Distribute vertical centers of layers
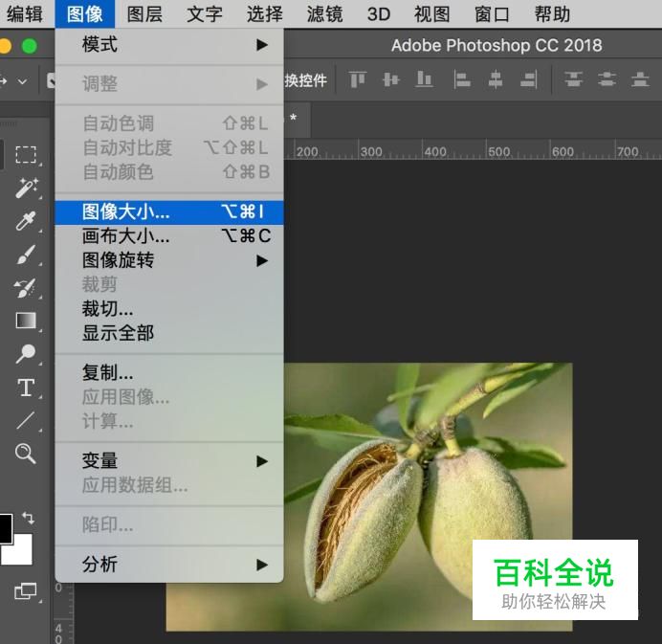 [607, 79]
